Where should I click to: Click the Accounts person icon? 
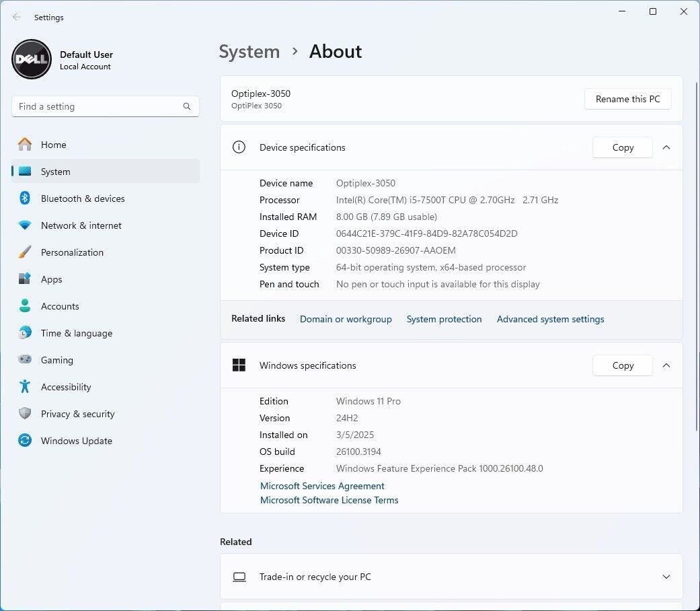click(25, 305)
